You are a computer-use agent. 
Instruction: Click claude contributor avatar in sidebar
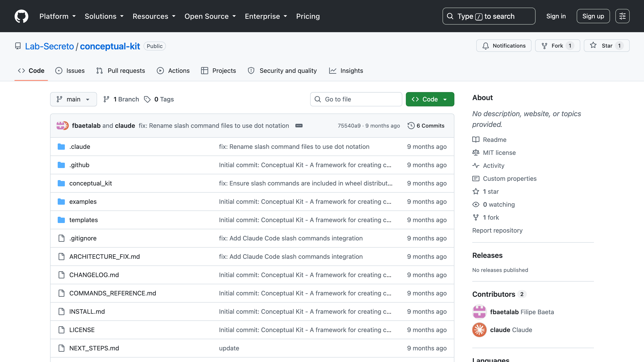(x=479, y=330)
